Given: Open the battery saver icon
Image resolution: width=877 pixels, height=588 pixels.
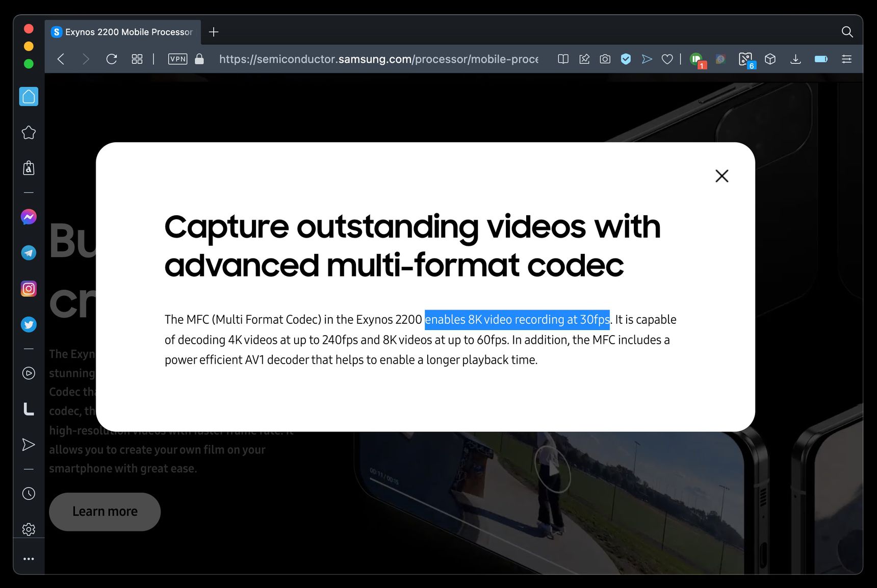Looking at the screenshot, I should [x=821, y=59].
